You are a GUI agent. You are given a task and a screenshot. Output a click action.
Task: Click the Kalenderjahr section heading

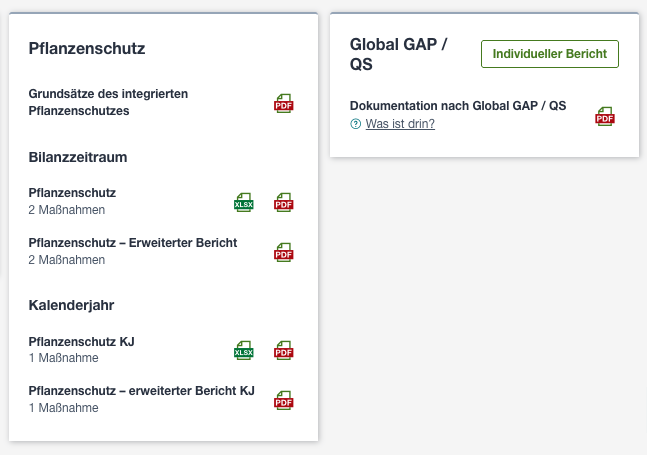click(x=71, y=305)
